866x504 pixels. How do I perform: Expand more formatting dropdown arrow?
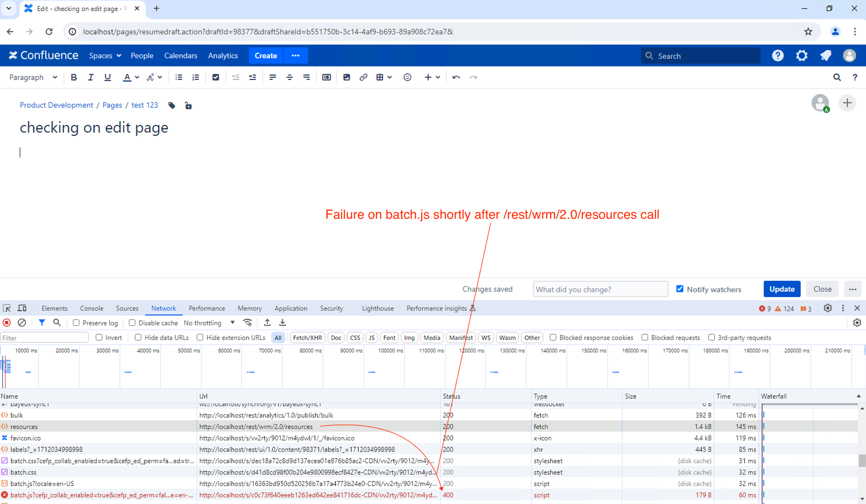click(x=160, y=77)
